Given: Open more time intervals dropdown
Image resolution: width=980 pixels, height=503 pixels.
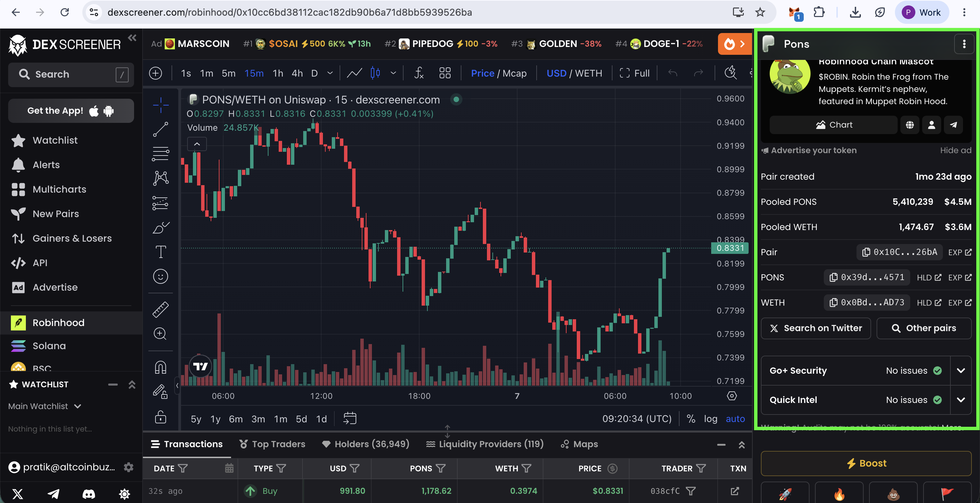Looking at the screenshot, I should (330, 73).
